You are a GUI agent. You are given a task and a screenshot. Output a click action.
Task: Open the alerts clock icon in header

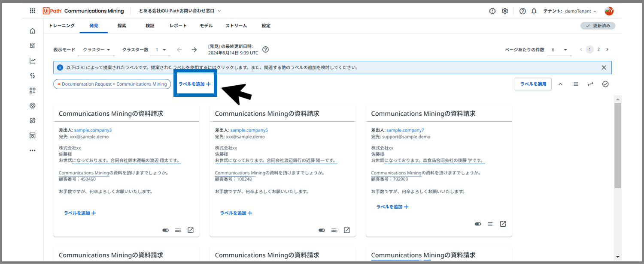coord(492,11)
